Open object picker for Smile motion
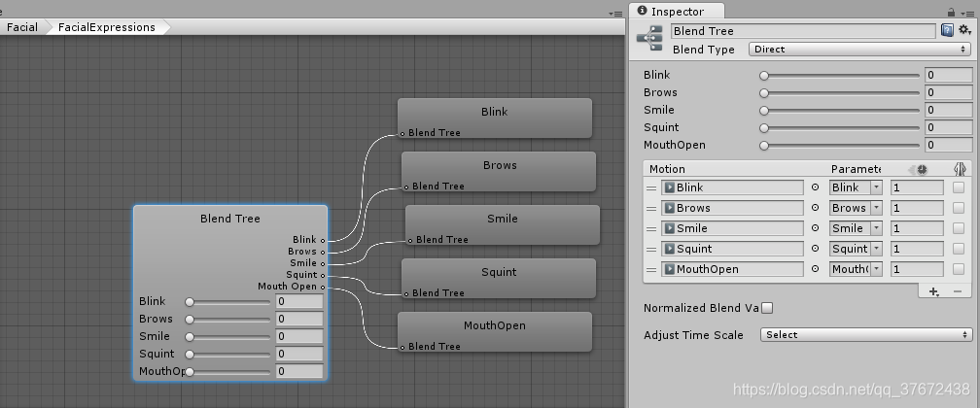Screen dimensions: 980x408 (x=815, y=228)
